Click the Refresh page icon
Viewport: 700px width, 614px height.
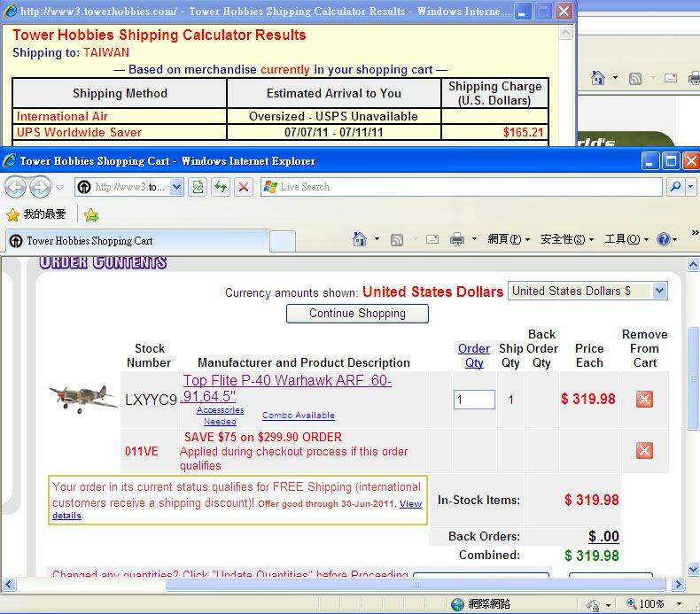coord(221,187)
